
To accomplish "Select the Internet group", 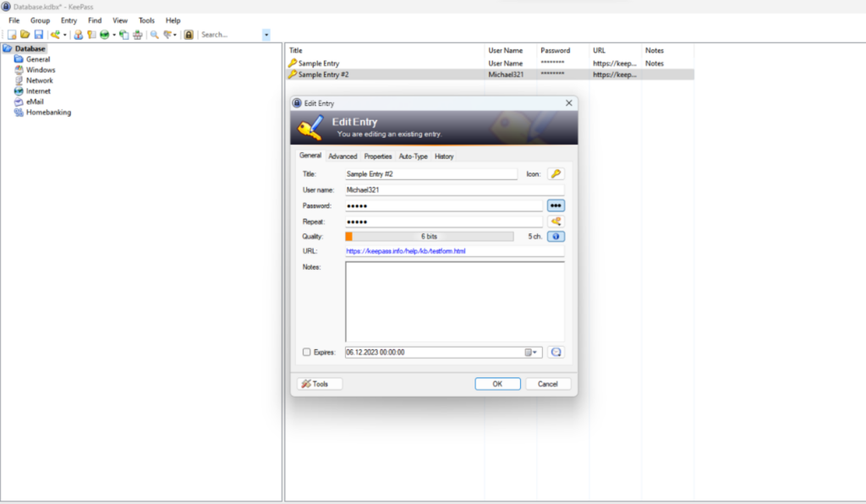I will (x=38, y=91).
